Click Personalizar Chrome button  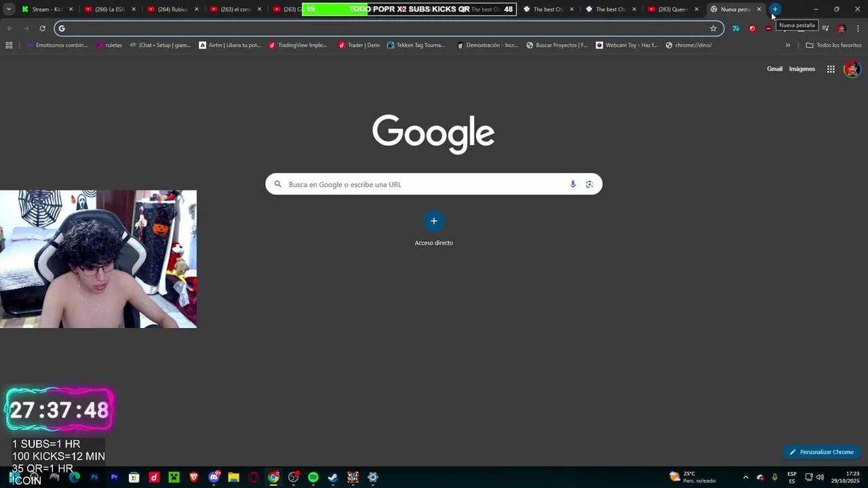point(821,452)
